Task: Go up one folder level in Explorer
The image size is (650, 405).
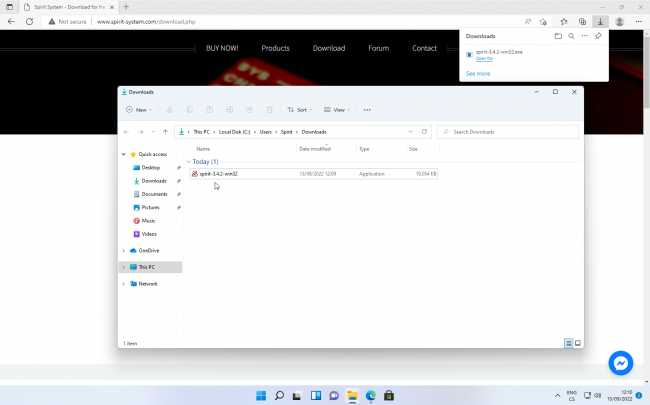Action: [x=165, y=131]
